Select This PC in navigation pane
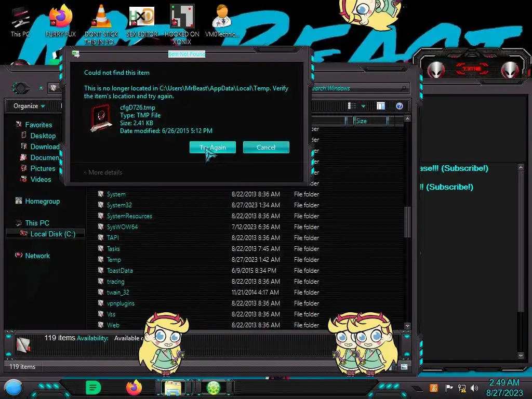Screen dimensions: 532x399 pyautogui.click(x=37, y=223)
